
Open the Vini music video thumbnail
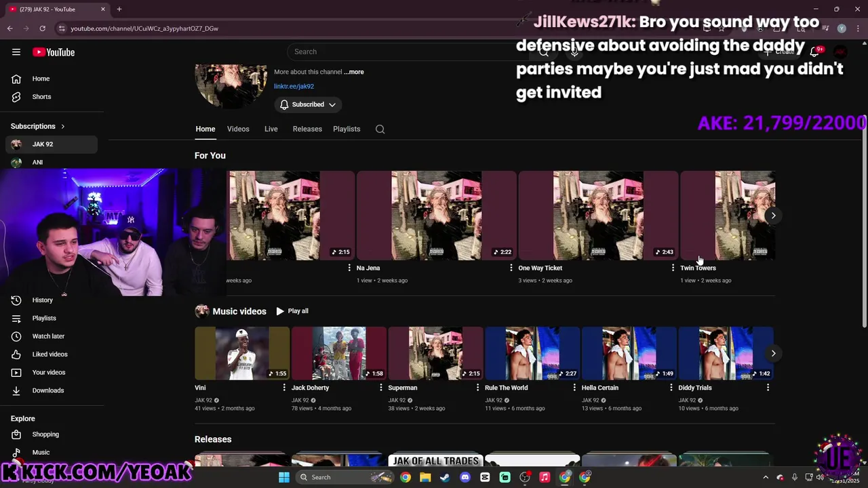(242, 353)
